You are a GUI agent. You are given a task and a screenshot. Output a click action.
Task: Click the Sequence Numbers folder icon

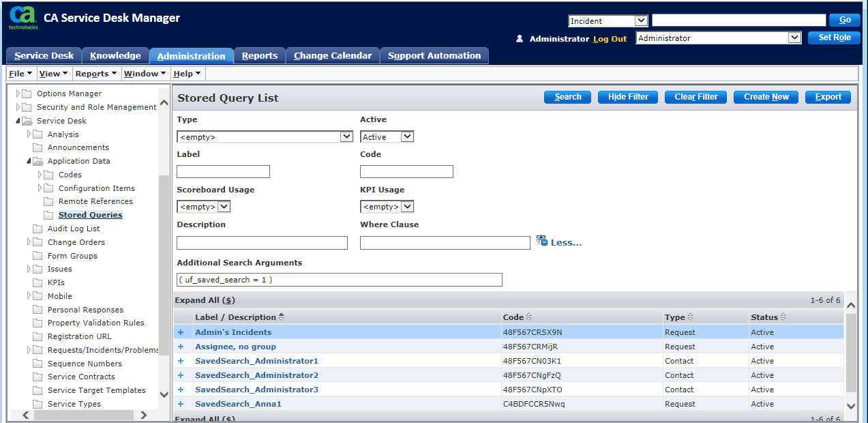click(38, 364)
